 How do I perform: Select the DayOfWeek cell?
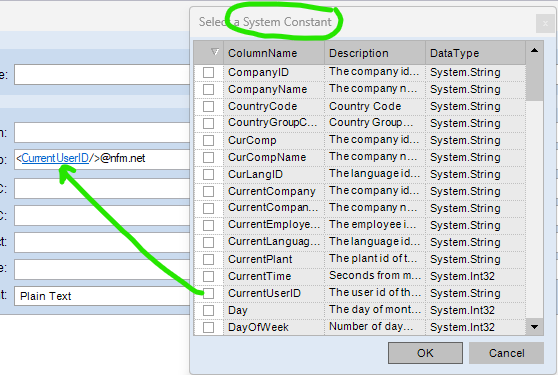[x=274, y=327]
